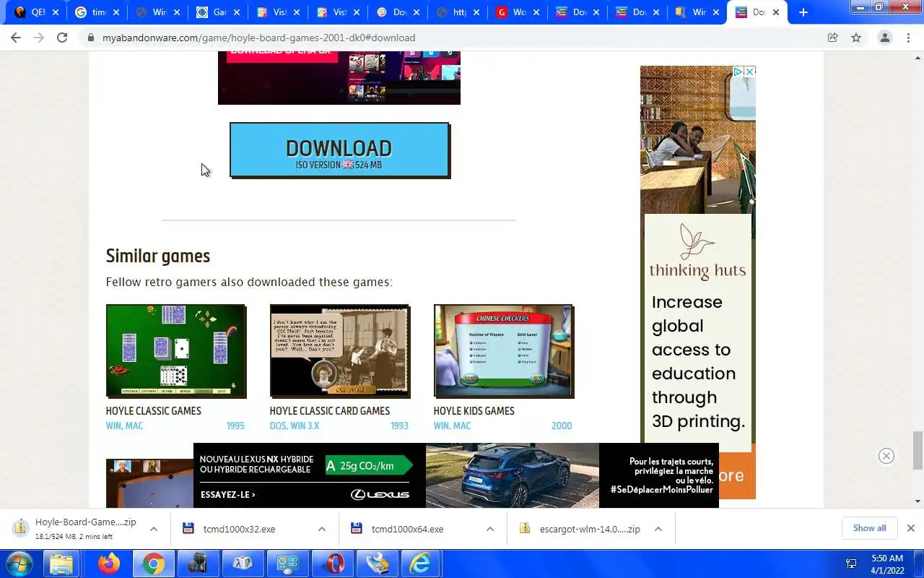Launch Firefox from taskbar

click(109, 564)
